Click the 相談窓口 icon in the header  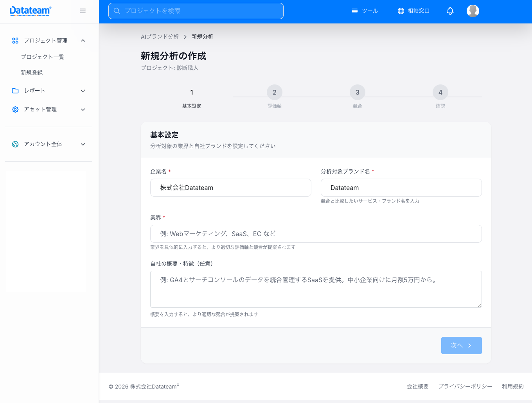click(401, 11)
